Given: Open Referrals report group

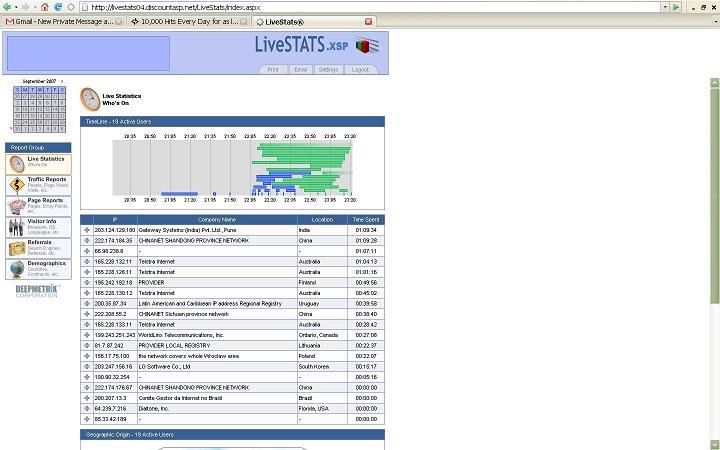Looking at the screenshot, I should pyautogui.click(x=39, y=248).
